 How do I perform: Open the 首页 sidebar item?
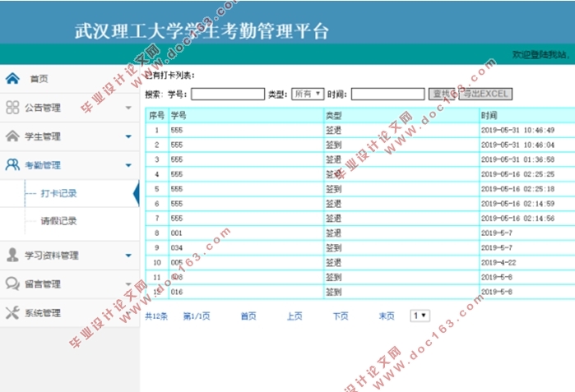[x=39, y=79]
